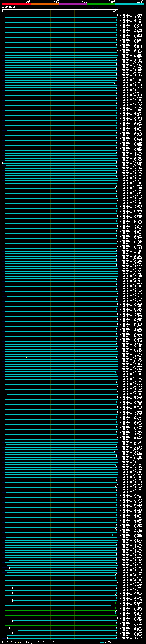The width and height of the screenshot is (146, 644).
Task: Select hit label UniRef100_P62701
Action: [x=131, y=72]
